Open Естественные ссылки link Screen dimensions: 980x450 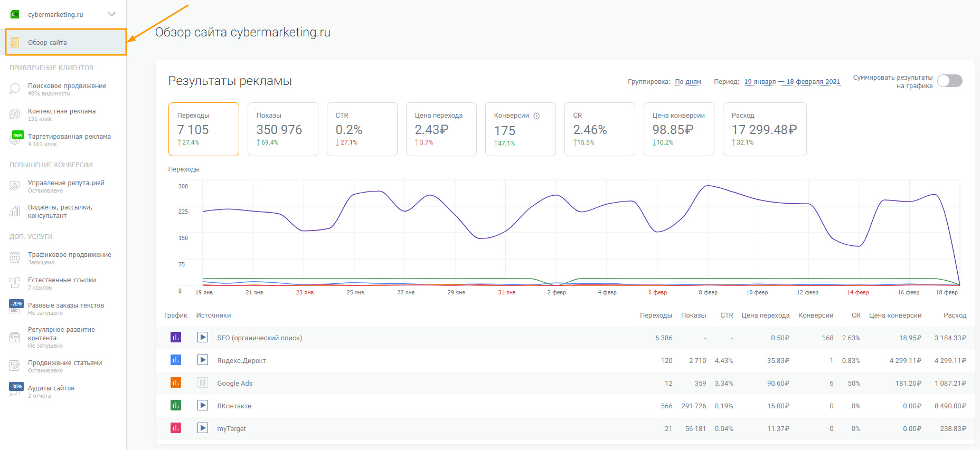pos(62,280)
